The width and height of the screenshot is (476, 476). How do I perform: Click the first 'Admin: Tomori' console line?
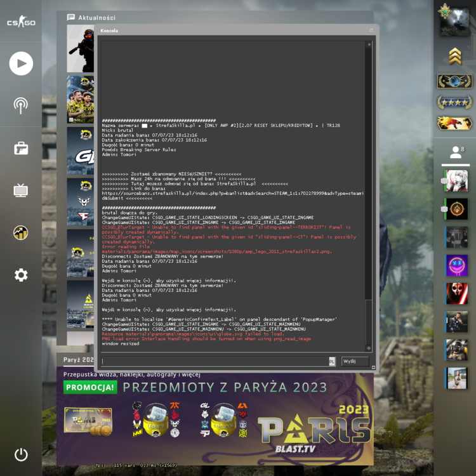(x=119, y=154)
